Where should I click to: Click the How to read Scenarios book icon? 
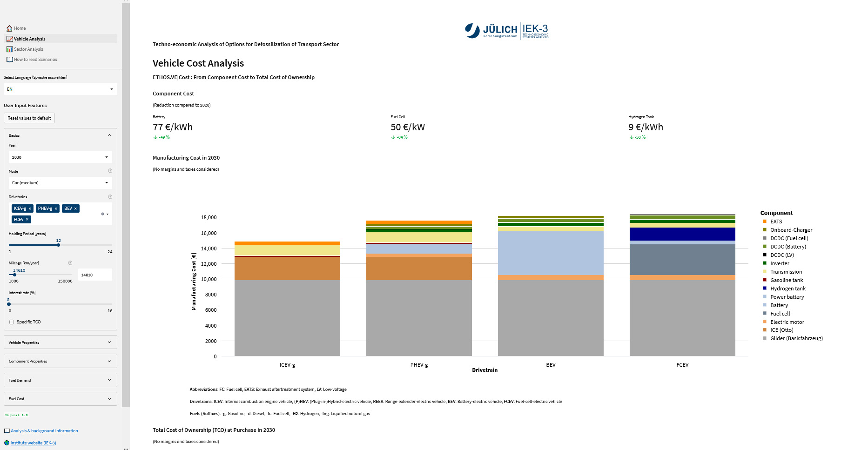9,60
